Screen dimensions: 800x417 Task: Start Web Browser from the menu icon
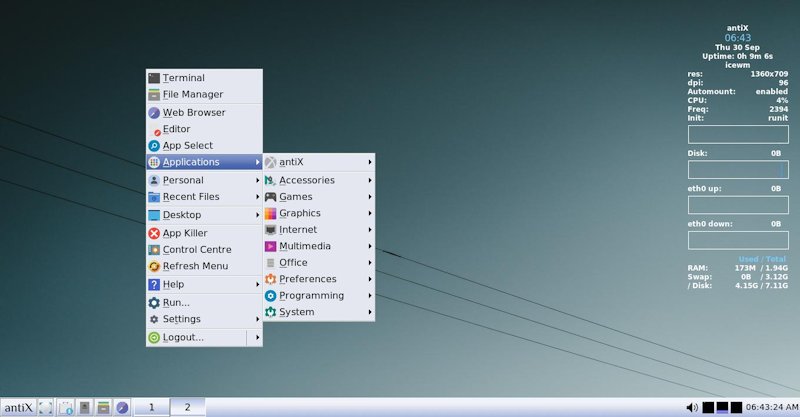[x=154, y=113]
